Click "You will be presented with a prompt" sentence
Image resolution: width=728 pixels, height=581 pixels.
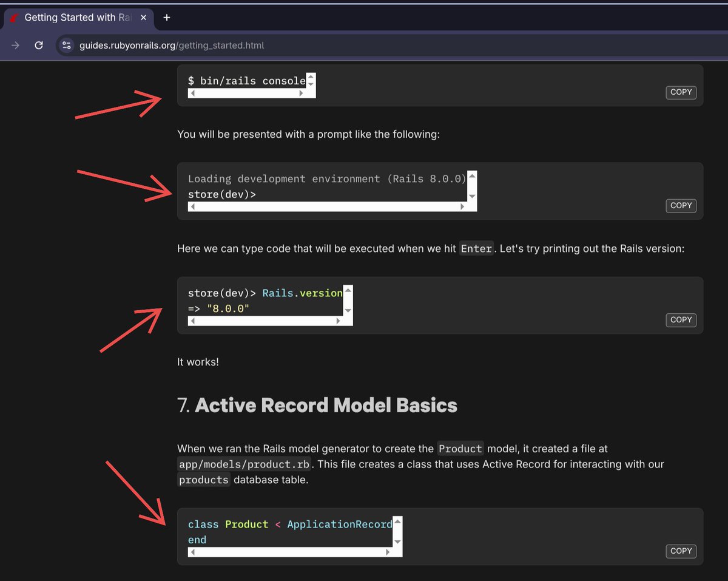click(x=308, y=134)
